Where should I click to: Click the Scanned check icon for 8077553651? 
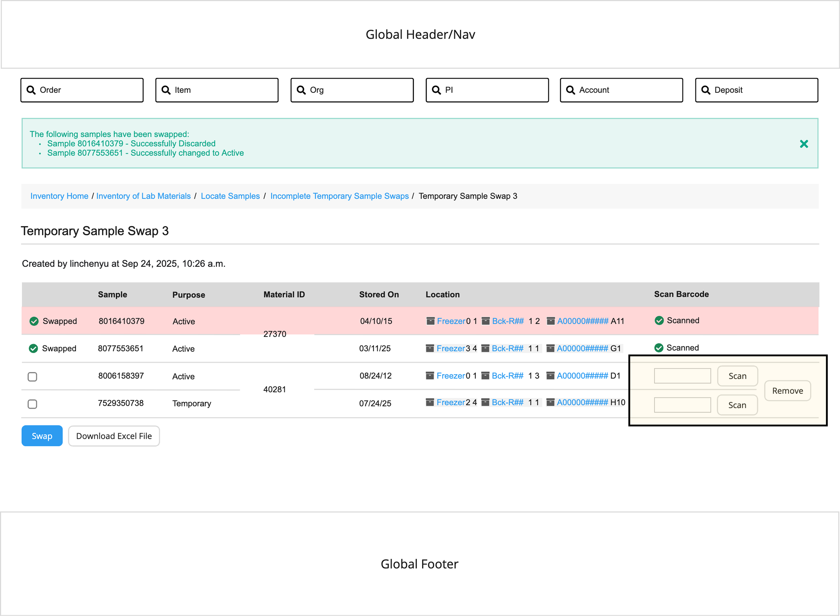point(659,348)
